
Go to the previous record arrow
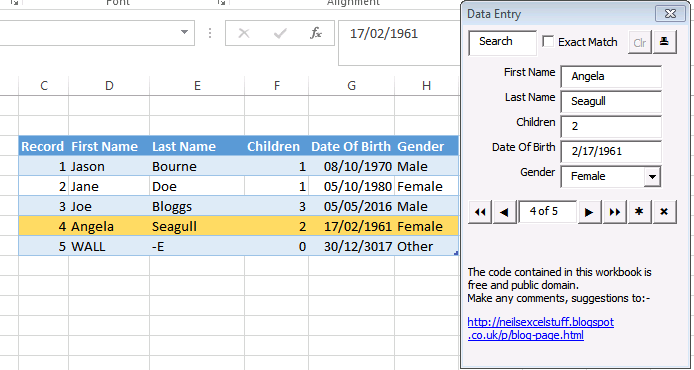click(x=504, y=212)
